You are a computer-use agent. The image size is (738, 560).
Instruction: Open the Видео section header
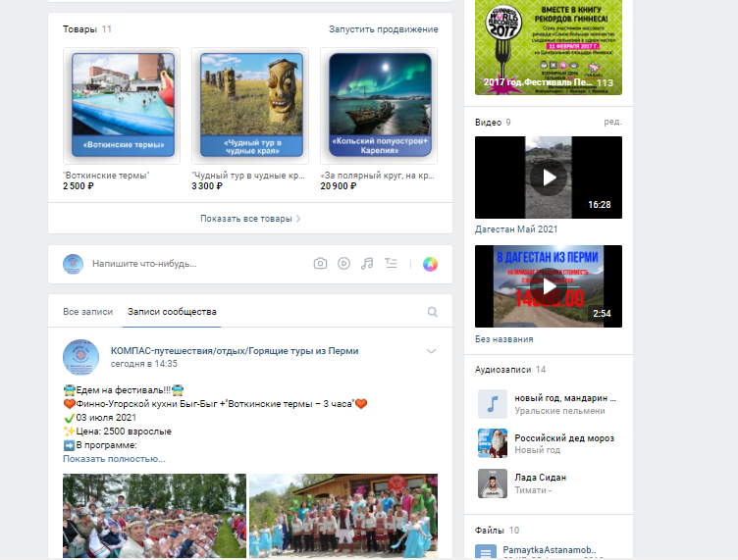(488, 123)
